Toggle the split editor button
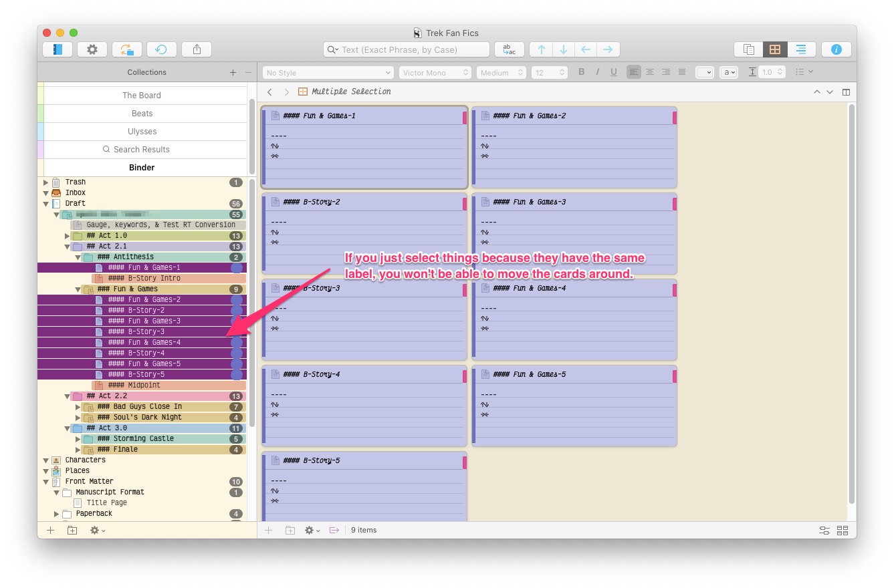Viewport: 894px width, 588px height. click(846, 92)
